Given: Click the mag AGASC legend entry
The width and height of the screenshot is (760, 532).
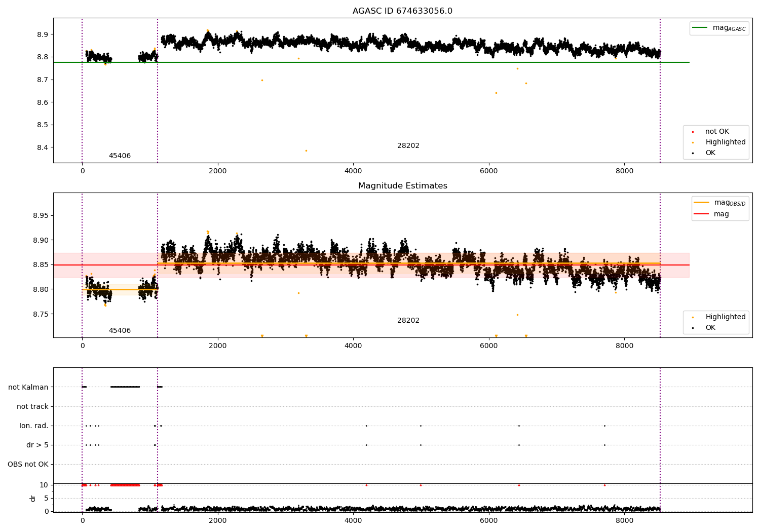Looking at the screenshot, I should pos(719,28).
